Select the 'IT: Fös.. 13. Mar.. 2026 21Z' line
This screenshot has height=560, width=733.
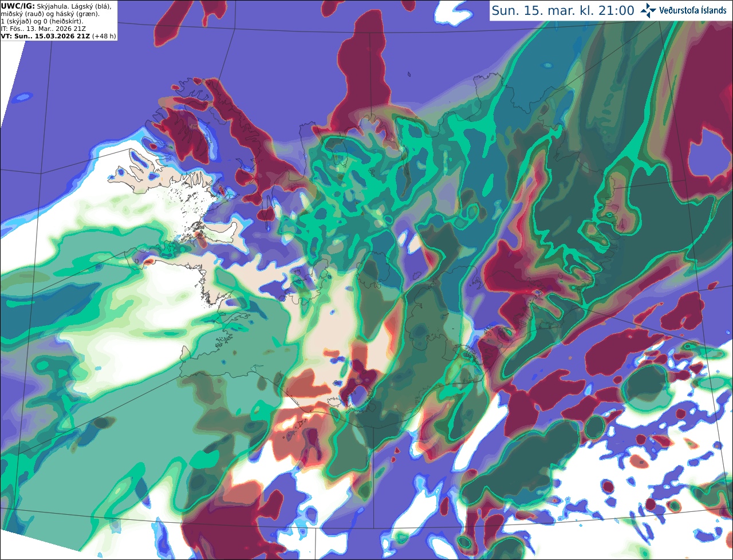(44, 29)
